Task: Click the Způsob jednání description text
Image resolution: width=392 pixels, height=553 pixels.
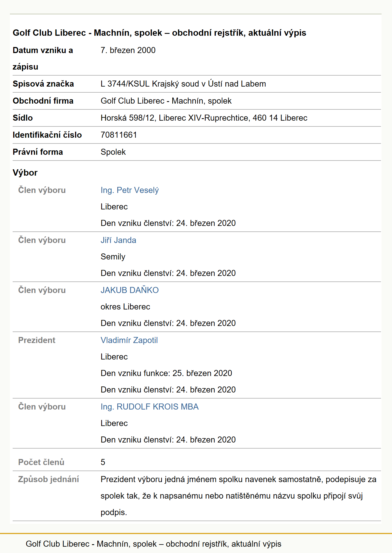Action: 238,496
